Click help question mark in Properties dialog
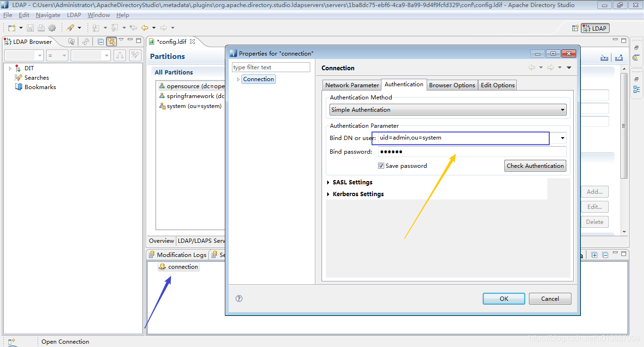644x347 pixels. coord(239,298)
